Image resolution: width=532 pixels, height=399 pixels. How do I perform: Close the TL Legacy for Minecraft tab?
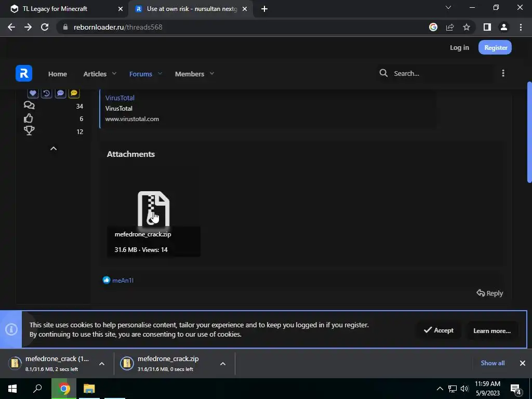(121, 9)
